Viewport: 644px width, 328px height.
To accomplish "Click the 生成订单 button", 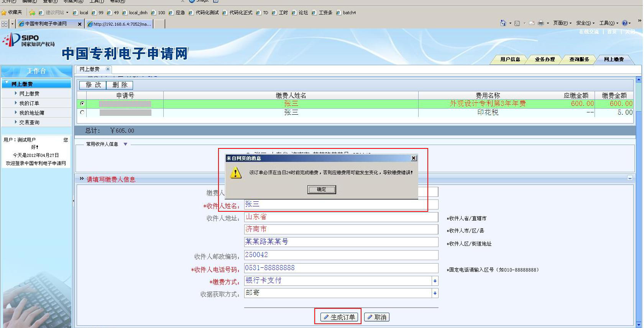I will (340, 317).
